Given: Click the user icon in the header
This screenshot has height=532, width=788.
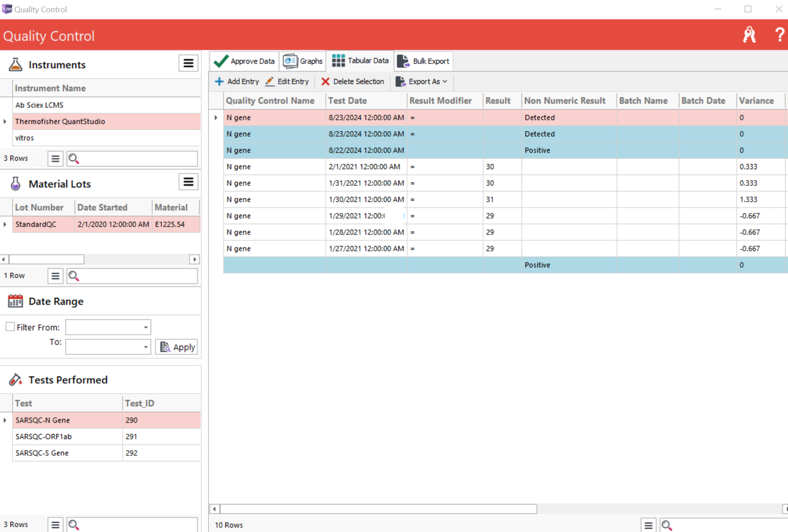Looking at the screenshot, I should coord(750,35).
